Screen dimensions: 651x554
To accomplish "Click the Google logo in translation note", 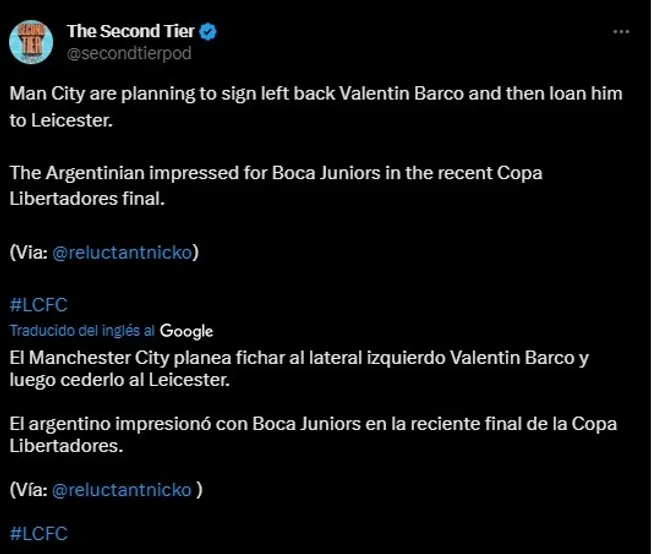I will click(186, 331).
